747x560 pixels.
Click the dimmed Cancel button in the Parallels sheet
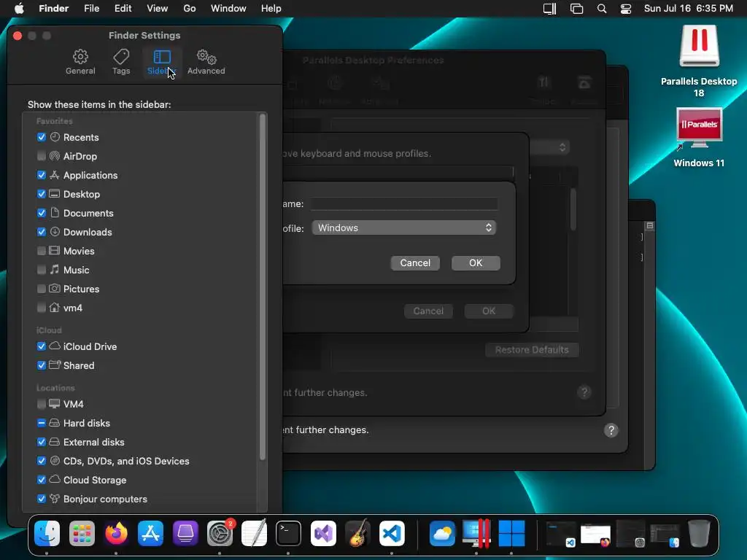pyautogui.click(x=428, y=311)
